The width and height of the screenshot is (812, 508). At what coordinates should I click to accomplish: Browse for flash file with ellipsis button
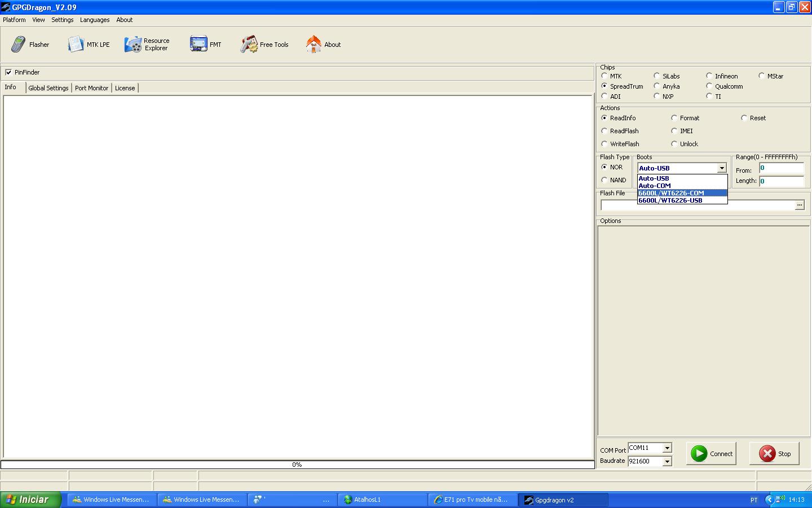click(800, 205)
